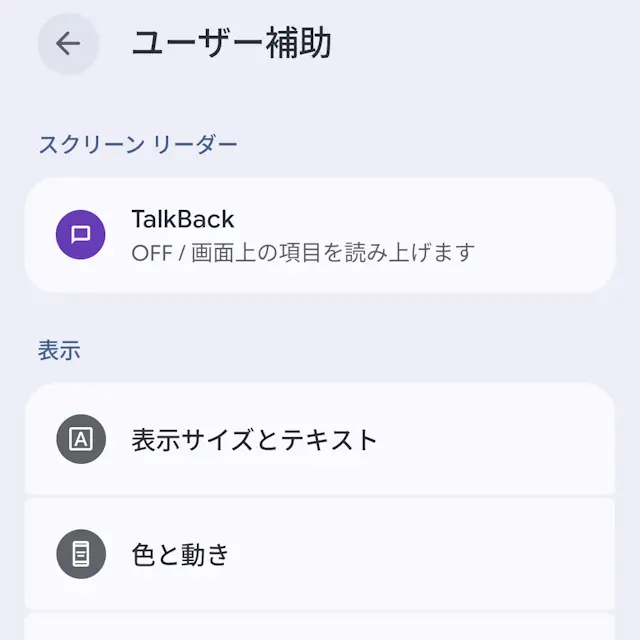640x640 pixels.
Task: Tap the partially visible card at bottom
Action: 320,629
